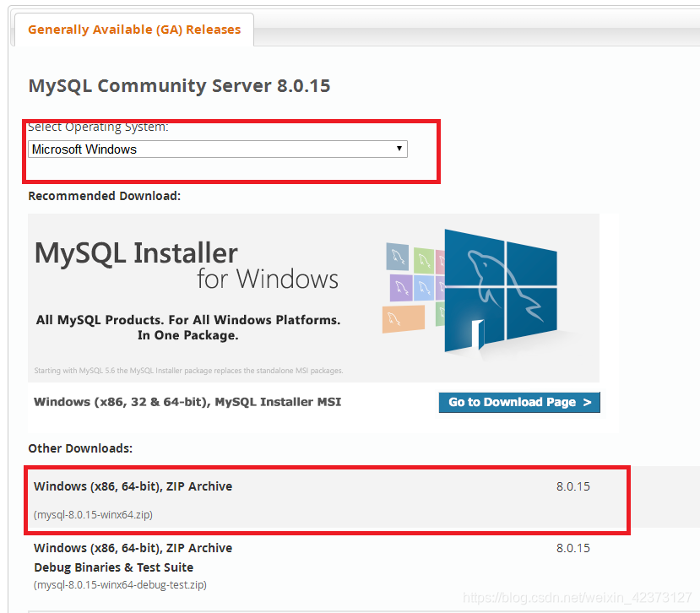The image size is (700, 613).
Task: Open the Select Operating System dropdown
Action: coord(217,149)
